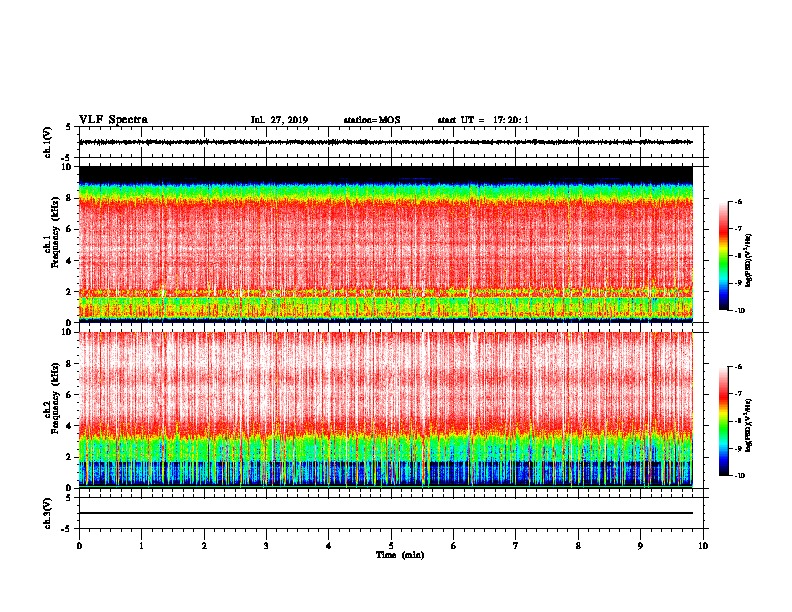Image resolution: width=792 pixels, height=612 pixels.
Task: Click the time axis tick label "6"
Action: (x=454, y=546)
